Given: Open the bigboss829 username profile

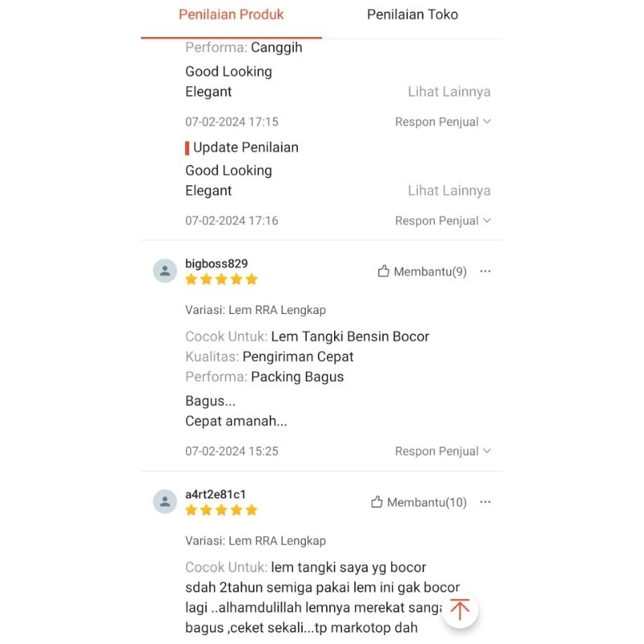Looking at the screenshot, I should click(217, 263).
